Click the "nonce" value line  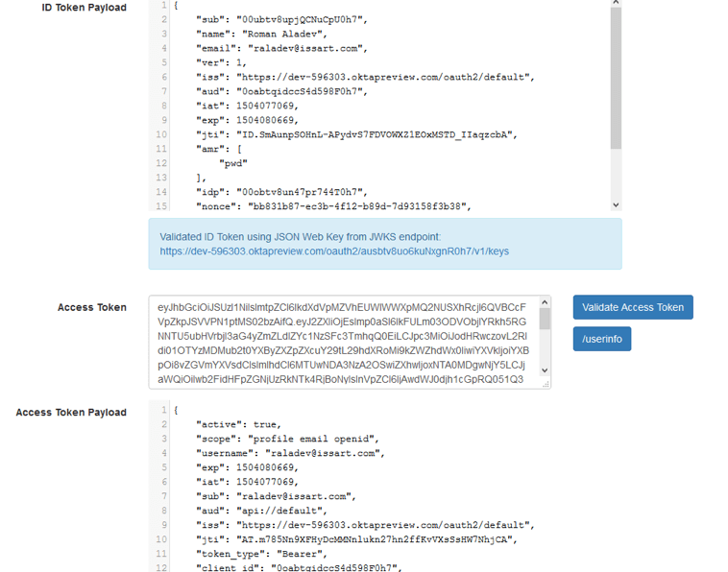click(x=333, y=206)
